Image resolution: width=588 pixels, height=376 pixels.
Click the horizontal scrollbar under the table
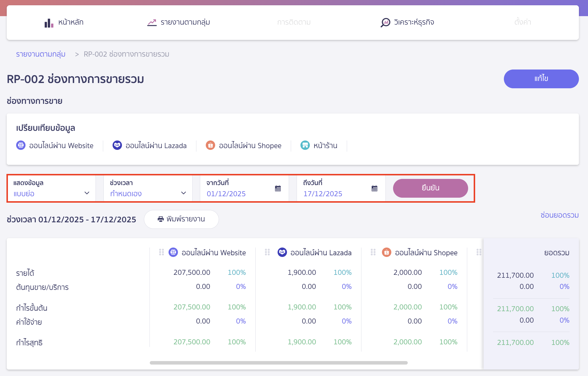278,363
